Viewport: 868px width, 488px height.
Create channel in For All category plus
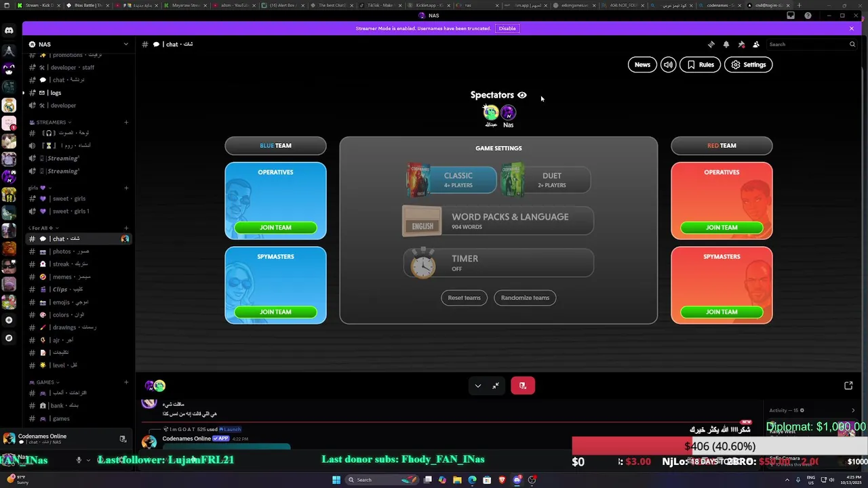tap(126, 228)
